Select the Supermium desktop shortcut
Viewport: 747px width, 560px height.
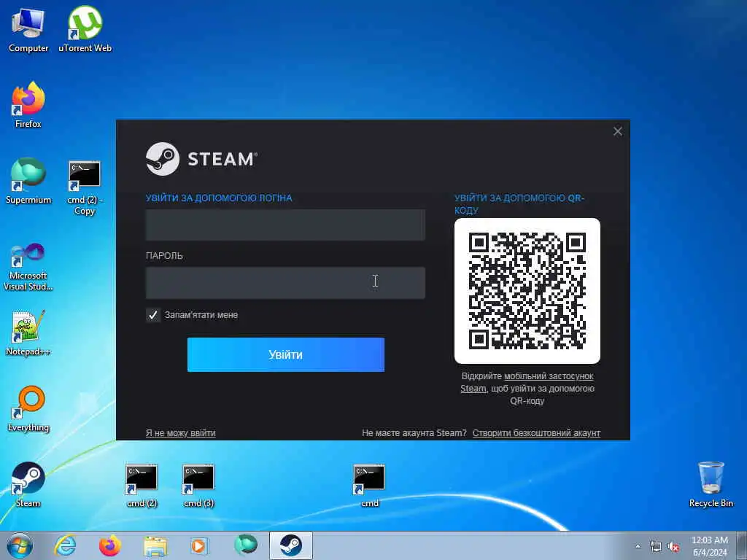click(28, 181)
